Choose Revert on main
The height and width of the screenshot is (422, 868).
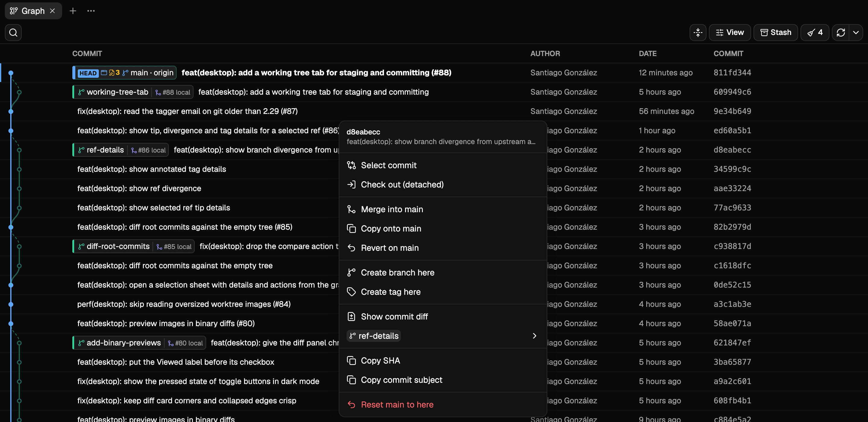click(443, 248)
